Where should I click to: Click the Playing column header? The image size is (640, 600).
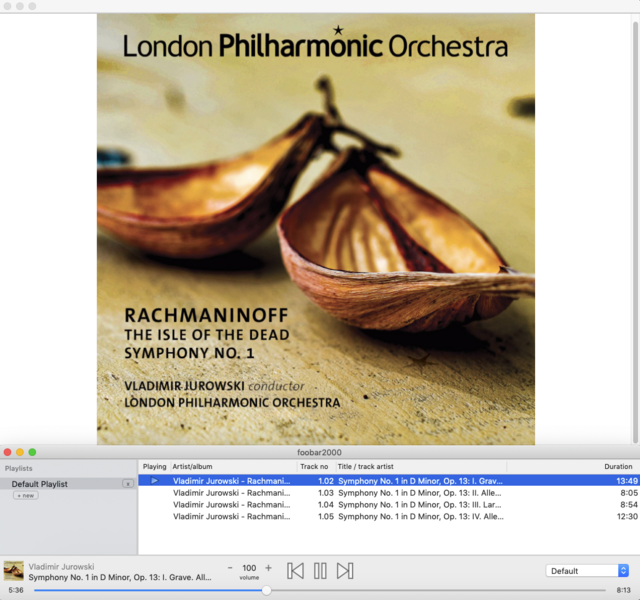click(x=154, y=467)
